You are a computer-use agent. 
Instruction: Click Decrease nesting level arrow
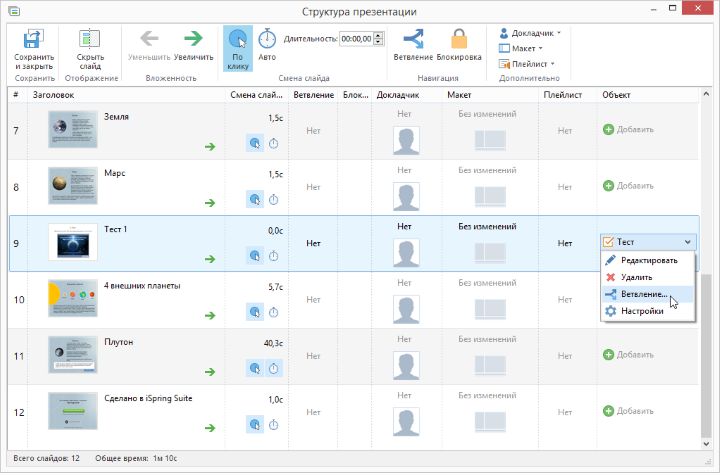coord(149,39)
